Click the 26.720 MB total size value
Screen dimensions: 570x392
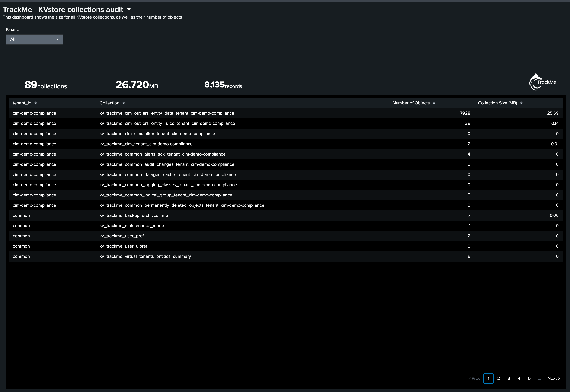[137, 85]
